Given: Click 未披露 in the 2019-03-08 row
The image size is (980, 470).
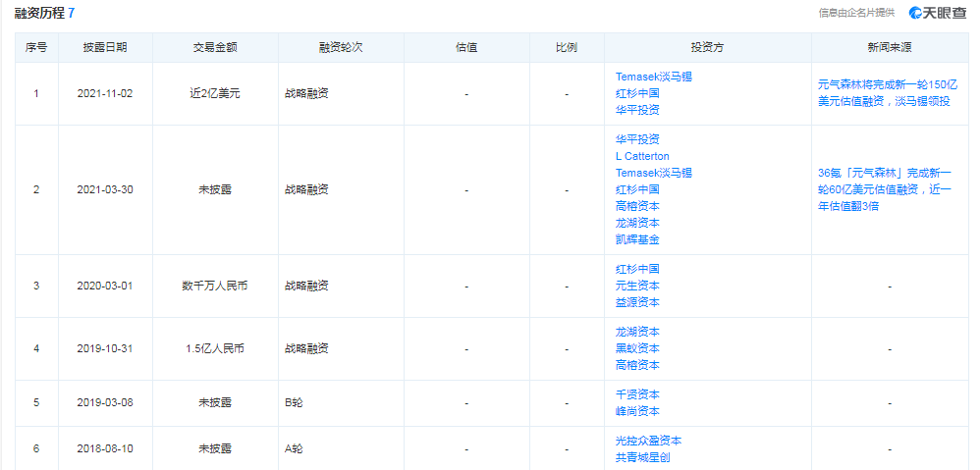Looking at the screenshot, I should coord(215,402).
